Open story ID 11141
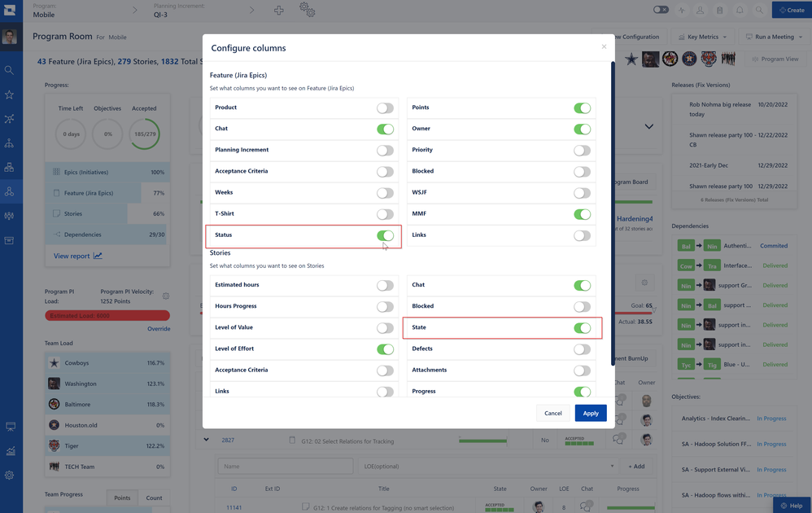The height and width of the screenshot is (513, 812). (234, 508)
